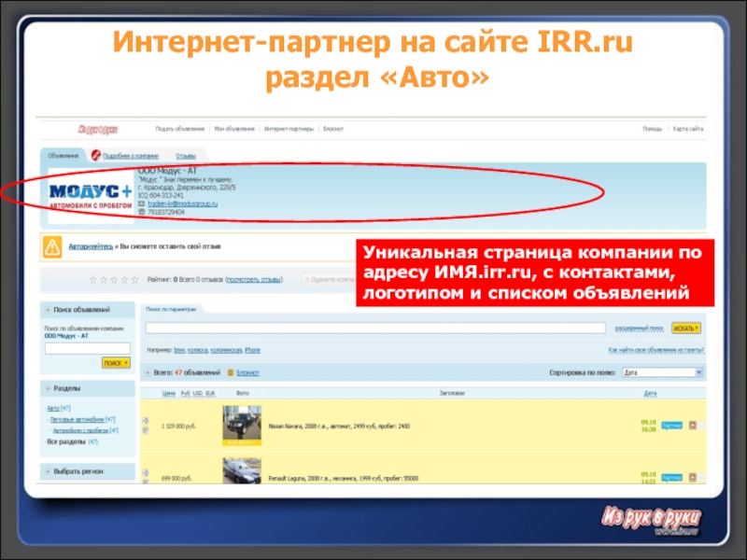Open the Оцените компанию selector

[x=330, y=279]
